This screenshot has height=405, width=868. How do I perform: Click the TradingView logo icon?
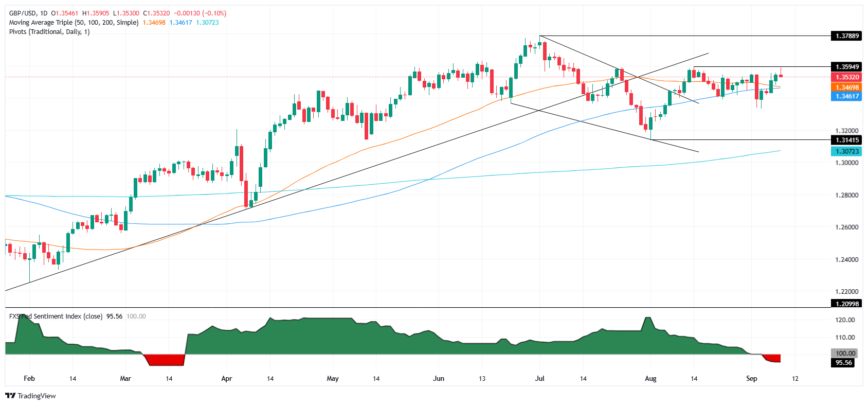pyautogui.click(x=10, y=396)
